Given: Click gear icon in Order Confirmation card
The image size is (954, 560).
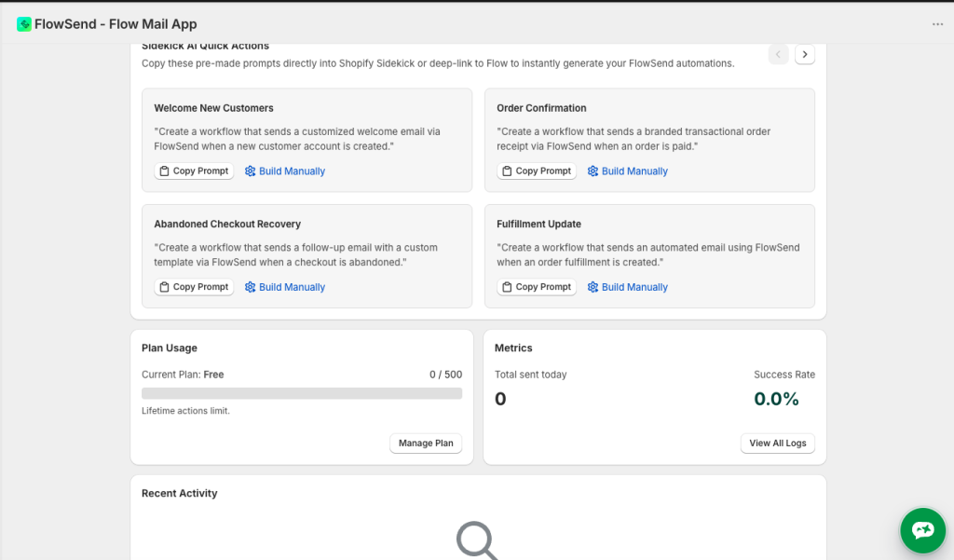Looking at the screenshot, I should pos(593,171).
